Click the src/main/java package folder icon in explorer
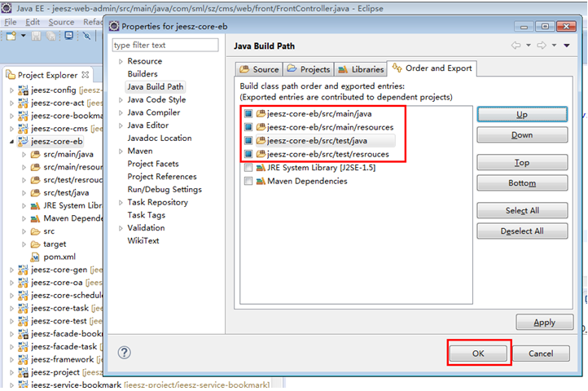588x391 pixels. (35, 154)
